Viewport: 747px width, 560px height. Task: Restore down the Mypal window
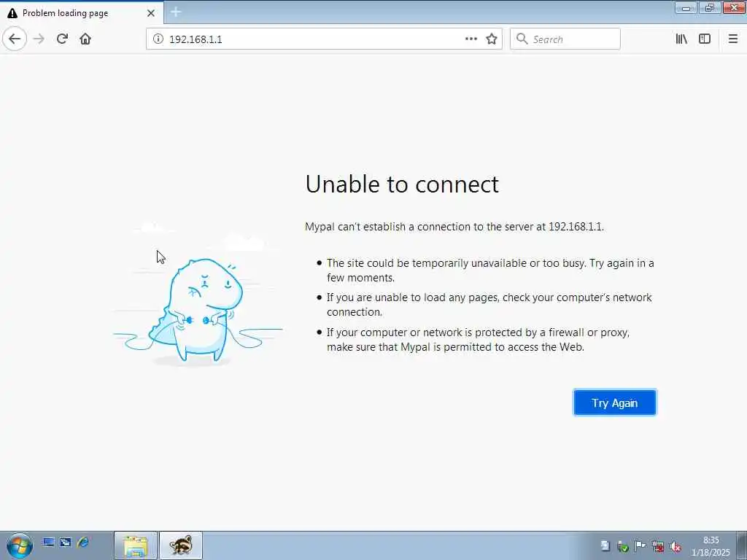click(x=710, y=8)
